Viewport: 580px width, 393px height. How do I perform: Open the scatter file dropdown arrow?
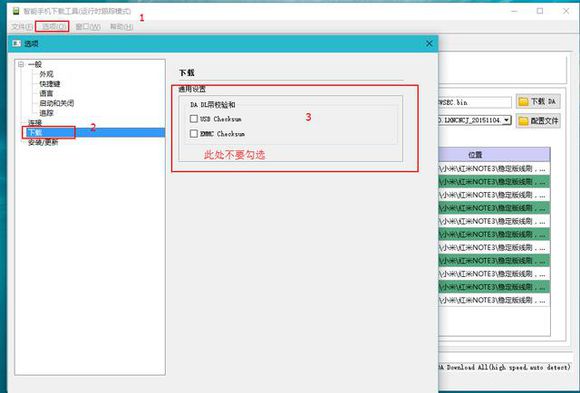(x=507, y=120)
